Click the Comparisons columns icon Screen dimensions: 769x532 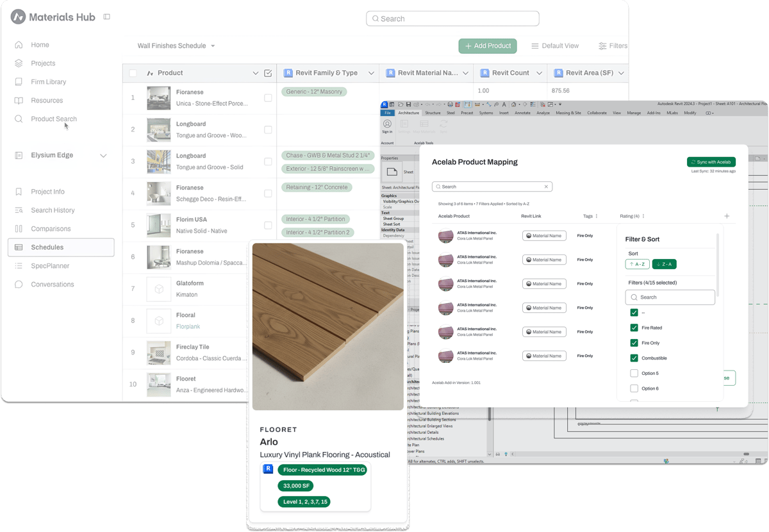[19, 229]
